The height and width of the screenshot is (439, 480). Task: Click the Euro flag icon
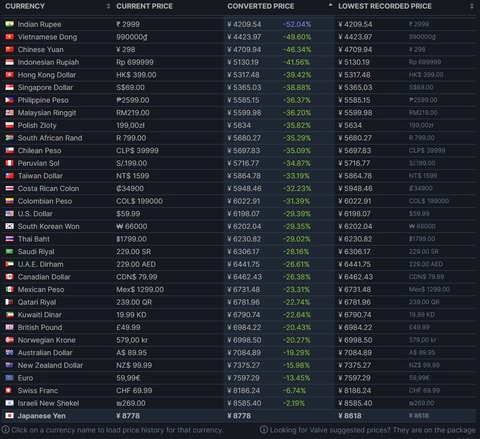(9, 378)
